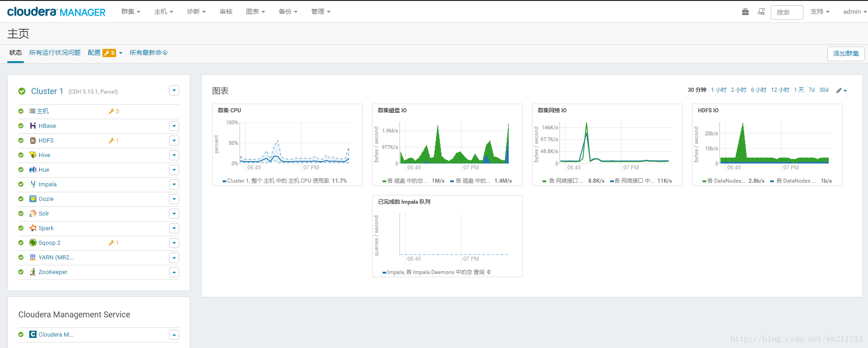Screen dimensions: 868x348
Task: Open the Cluster 1 actions dropdown
Action: tap(174, 90)
